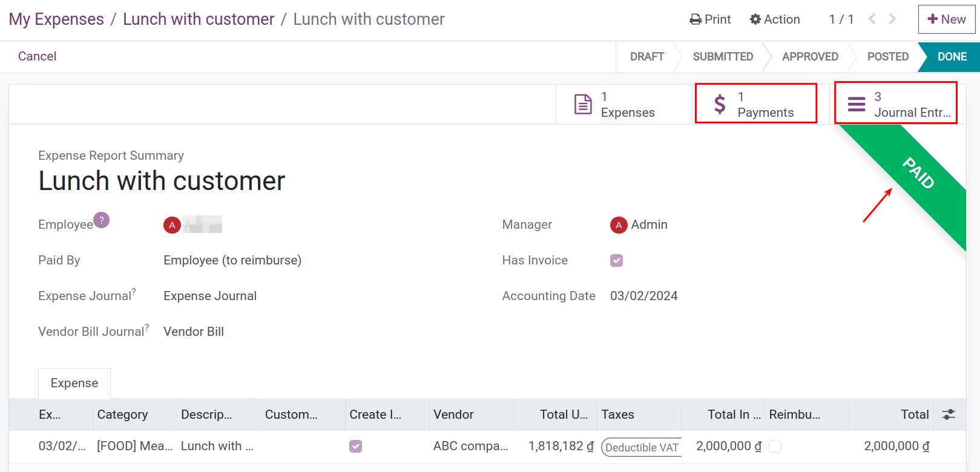Click the Manager Admin avatar
Viewport: 980px width, 472px height.
pos(619,225)
